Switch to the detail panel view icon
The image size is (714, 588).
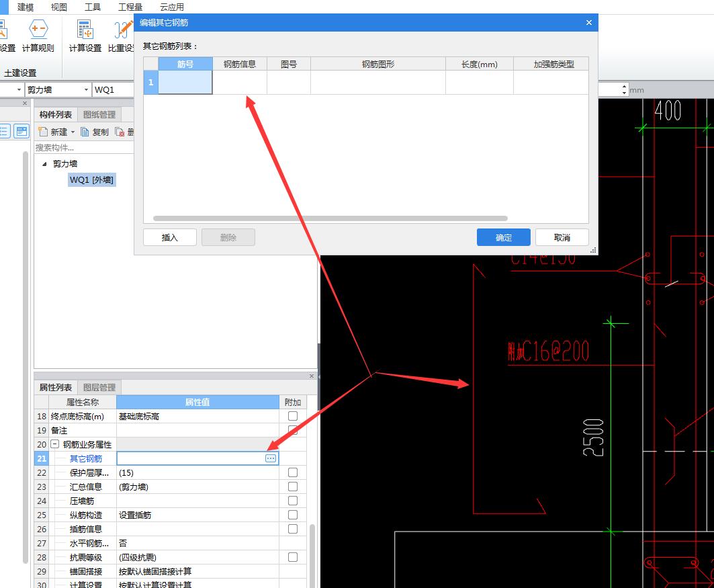click(21, 132)
